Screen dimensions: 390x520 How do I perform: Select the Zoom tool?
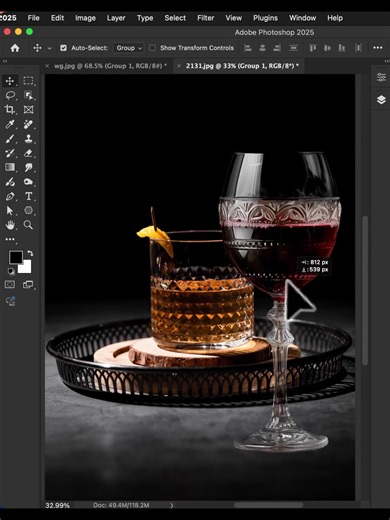pyautogui.click(x=28, y=225)
